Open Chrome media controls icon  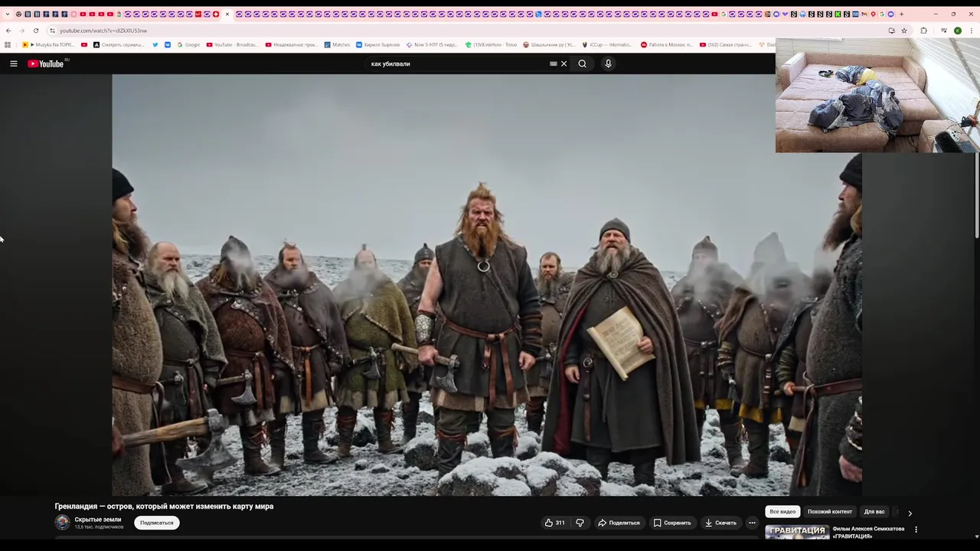[x=944, y=31]
